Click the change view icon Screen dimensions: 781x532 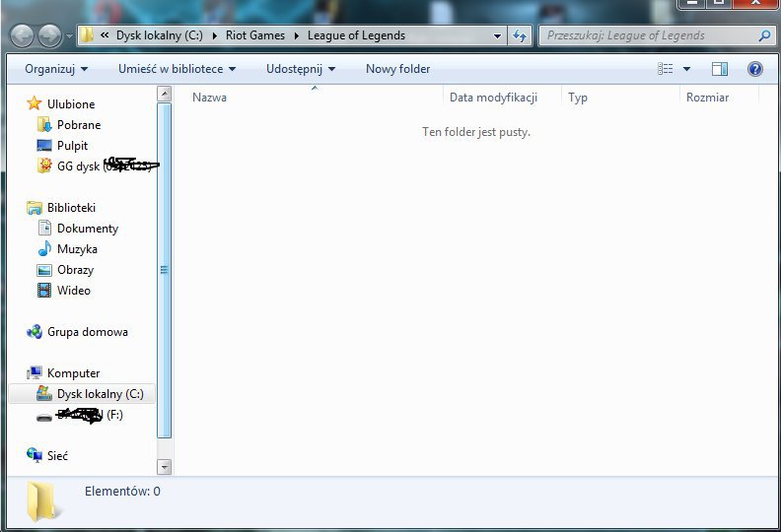point(665,69)
